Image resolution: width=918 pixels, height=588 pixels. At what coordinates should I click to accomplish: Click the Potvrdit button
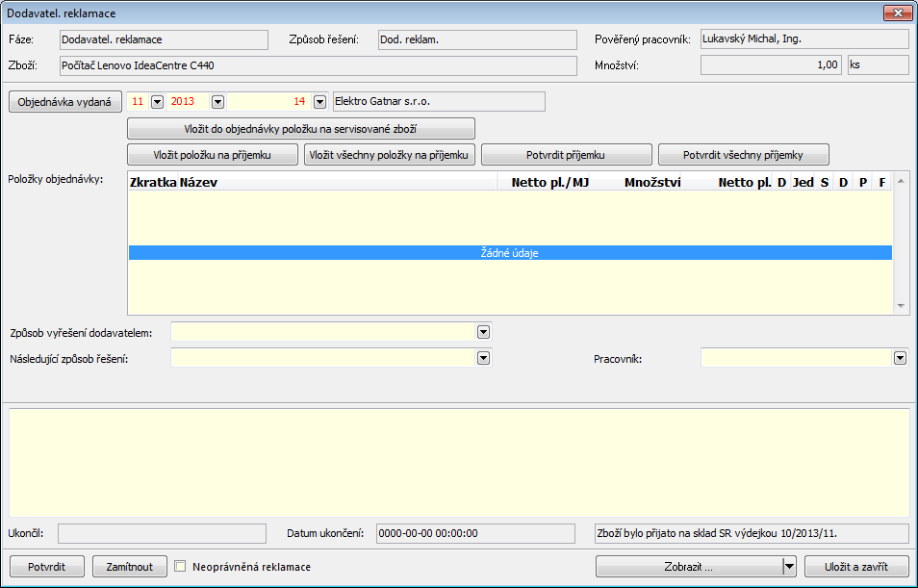[47, 566]
